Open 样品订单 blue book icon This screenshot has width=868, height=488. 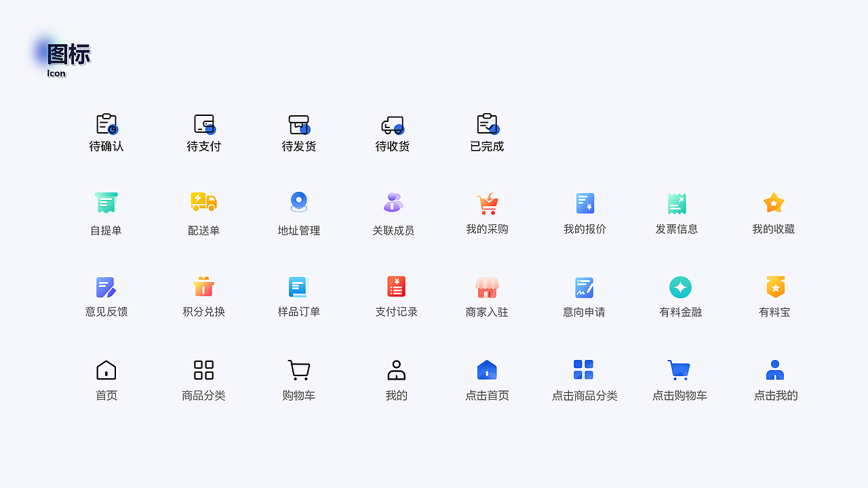pyautogui.click(x=298, y=287)
